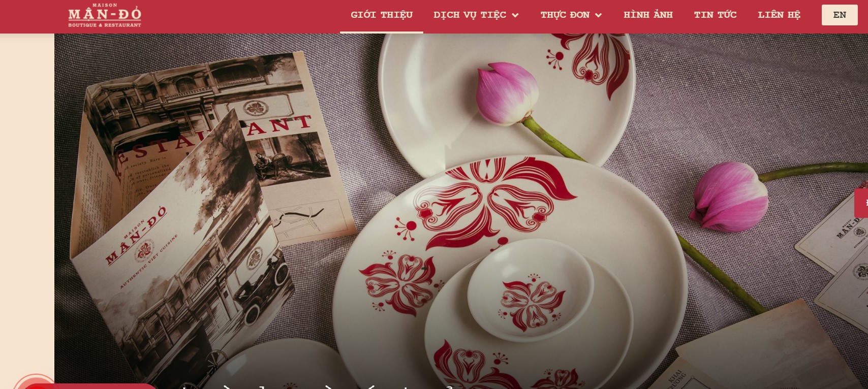Click the pulsing red circle call icon
The width and height of the screenshot is (868, 389).
click(x=36, y=383)
